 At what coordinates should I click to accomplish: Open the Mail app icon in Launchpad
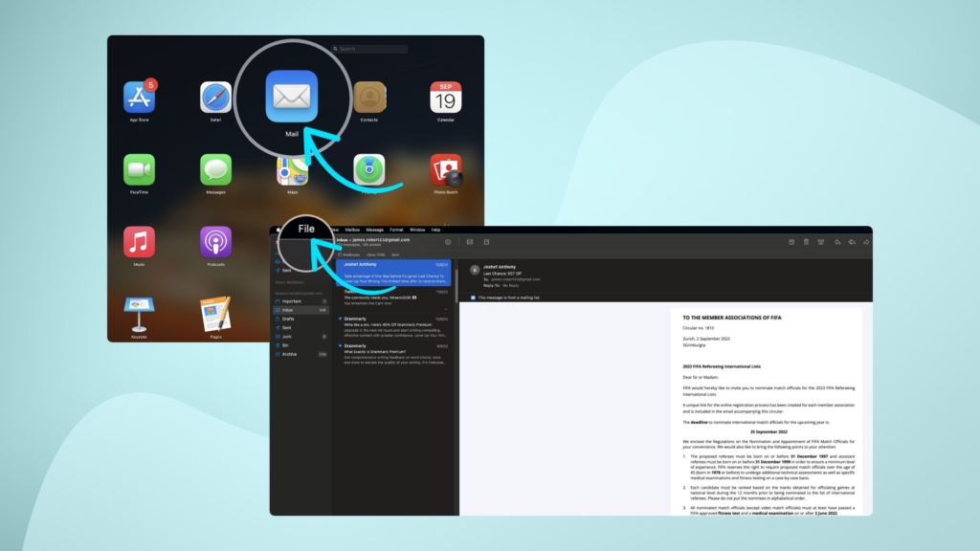[292, 97]
